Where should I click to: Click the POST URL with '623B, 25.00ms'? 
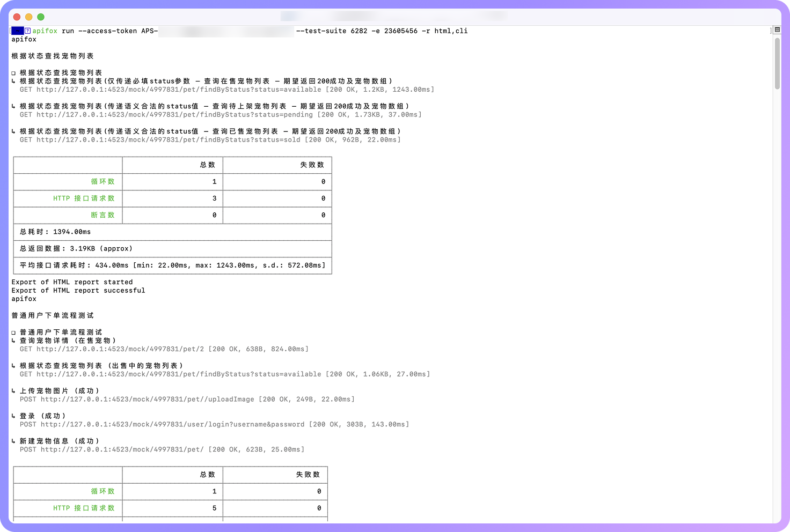point(162,450)
